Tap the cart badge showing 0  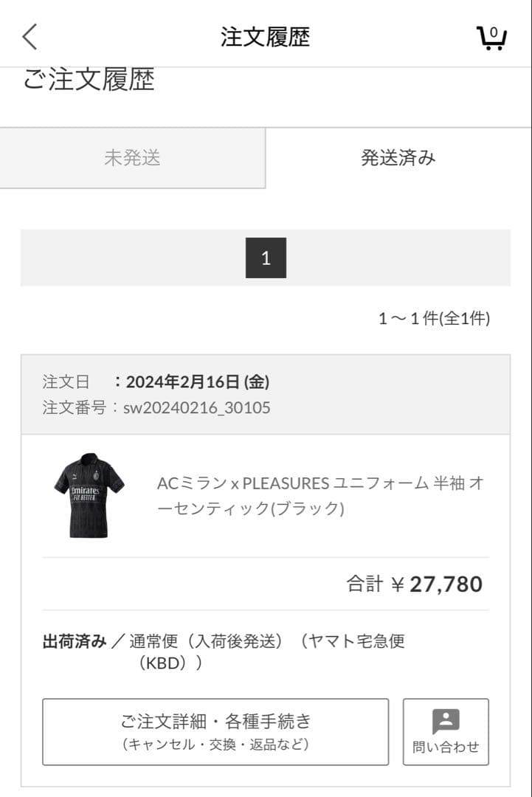(494, 31)
